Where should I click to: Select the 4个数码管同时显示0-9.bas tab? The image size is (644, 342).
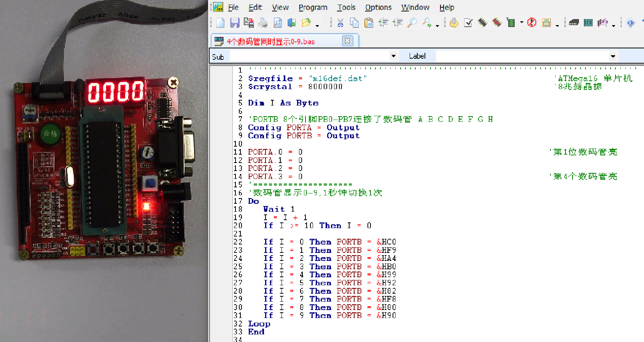(270, 42)
